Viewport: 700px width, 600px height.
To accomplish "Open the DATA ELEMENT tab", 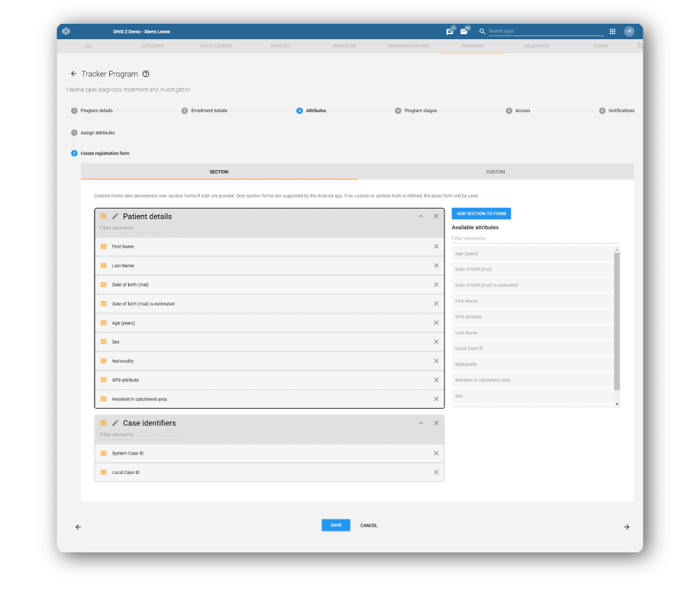I will [x=216, y=46].
